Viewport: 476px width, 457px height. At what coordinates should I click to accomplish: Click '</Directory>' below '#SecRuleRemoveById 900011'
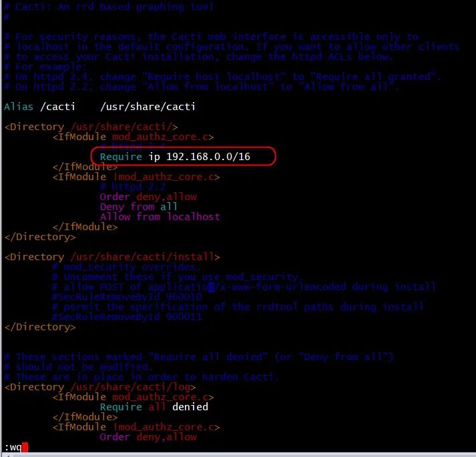(x=40, y=327)
